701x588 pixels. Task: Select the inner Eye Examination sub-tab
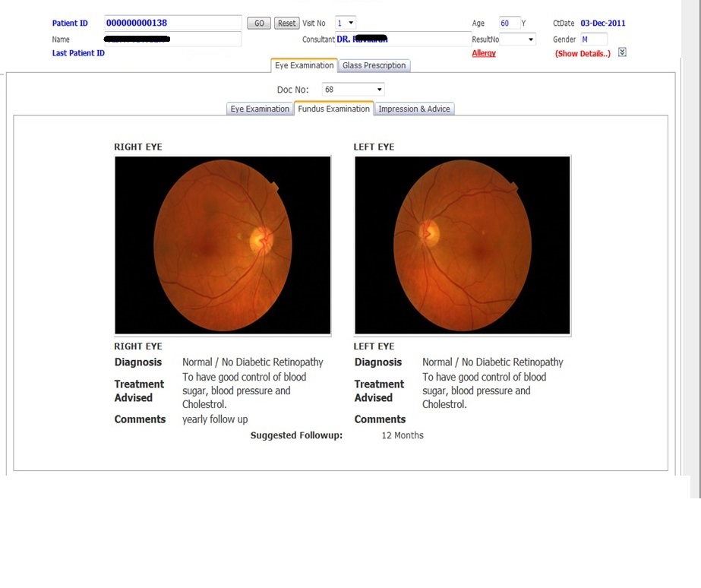[x=260, y=109]
